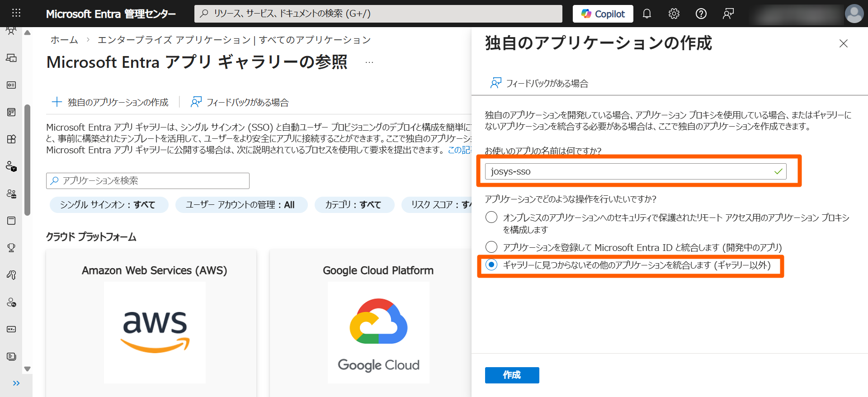The height and width of the screenshot is (397, 868).
Task: Click 独自のアプリケーションの作成 toolbar item
Action: (110, 102)
